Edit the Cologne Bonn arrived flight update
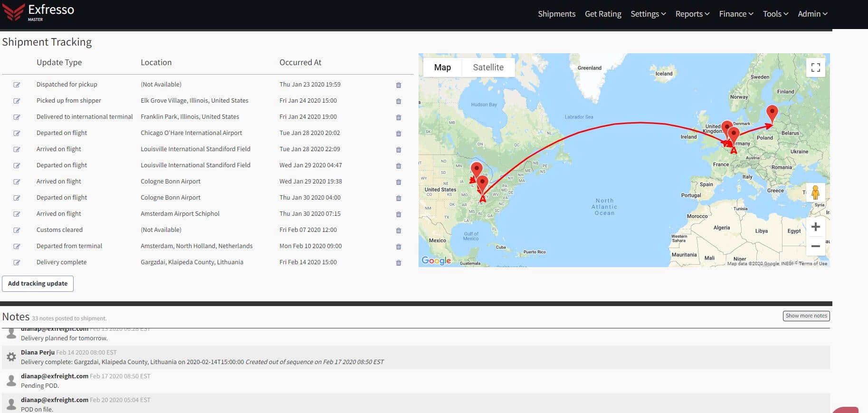The height and width of the screenshot is (413, 868). pos(17,182)
